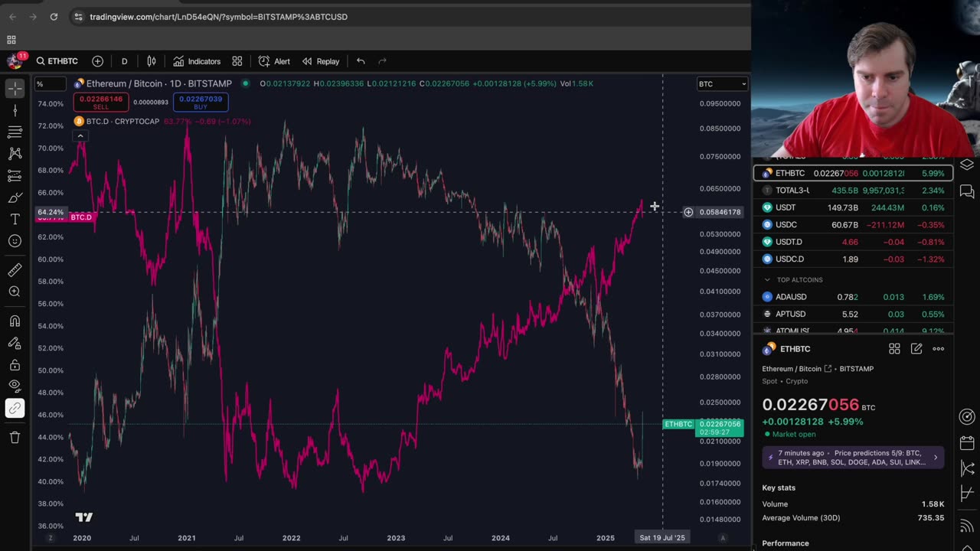
Task: Click the TradingView logo on chart
Action: (x=83, y=517)
